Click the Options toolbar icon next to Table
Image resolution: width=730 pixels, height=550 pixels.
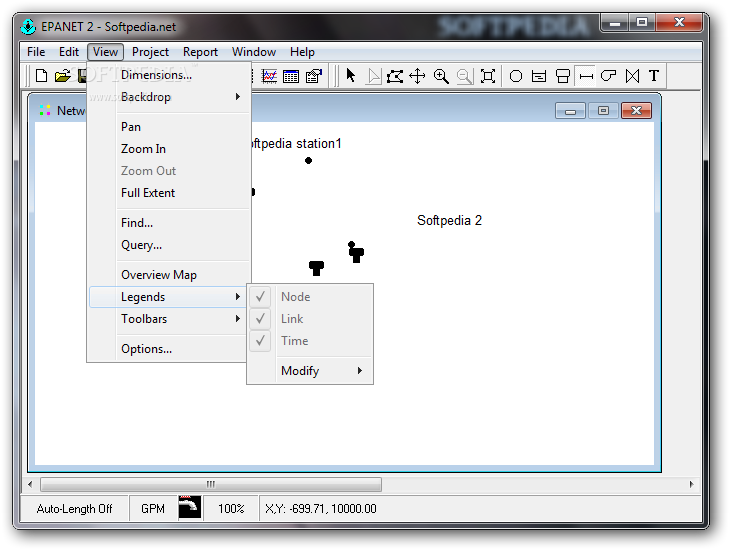(314, 76)
